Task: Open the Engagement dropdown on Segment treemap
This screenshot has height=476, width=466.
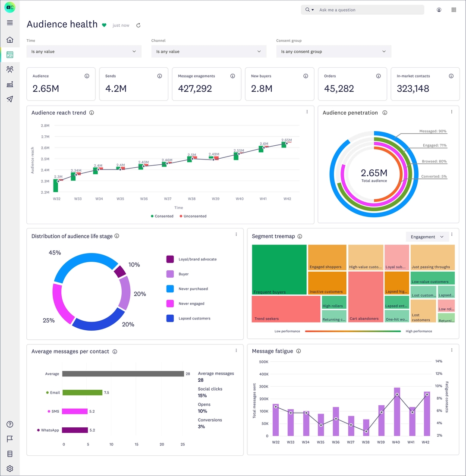Action: (427, 237)
